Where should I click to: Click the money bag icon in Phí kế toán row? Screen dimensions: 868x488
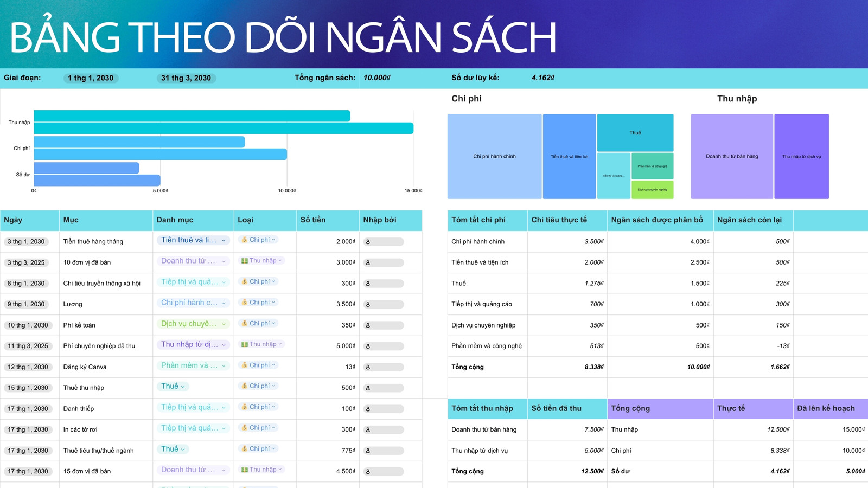click(x=245, y=324)
